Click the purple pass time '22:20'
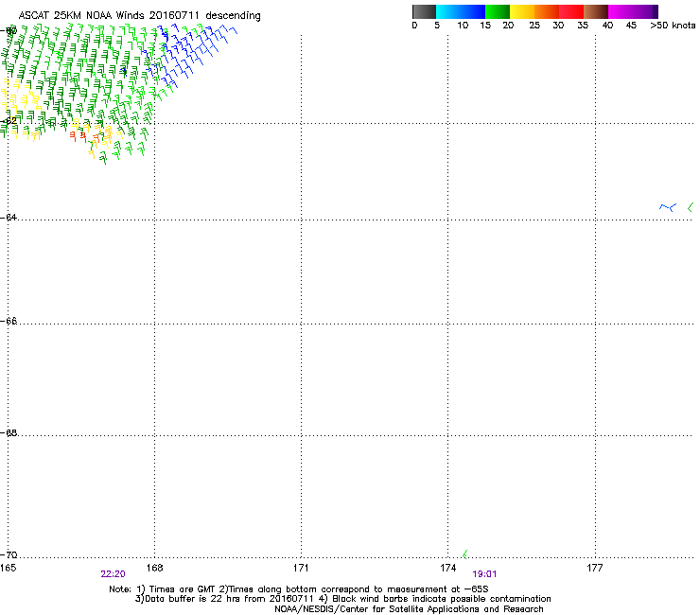Image resolution: width=700 pixels, height=615 pixels. coord(113,574)
